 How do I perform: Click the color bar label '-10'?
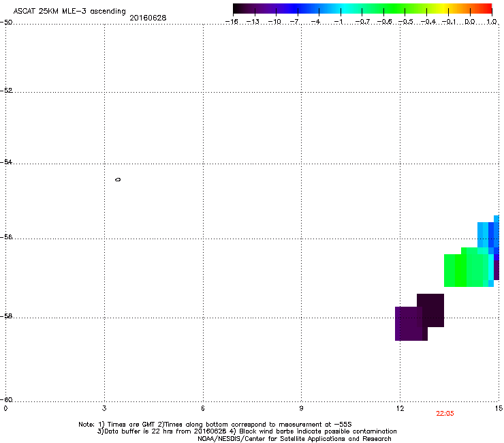(274, 22)
